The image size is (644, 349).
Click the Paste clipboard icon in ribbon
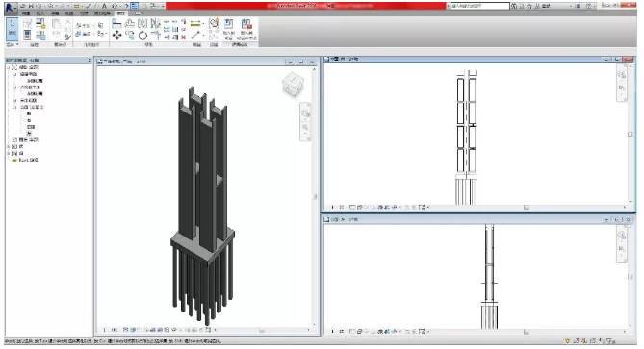56,24
